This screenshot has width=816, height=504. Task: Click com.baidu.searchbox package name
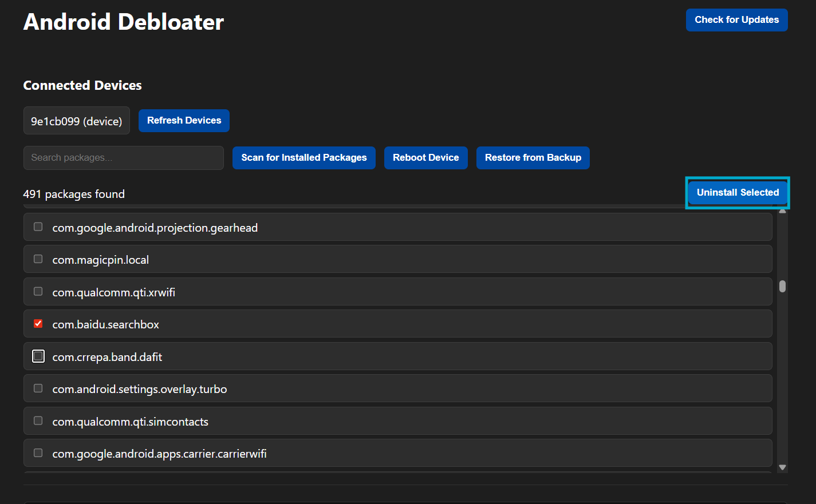106,324
